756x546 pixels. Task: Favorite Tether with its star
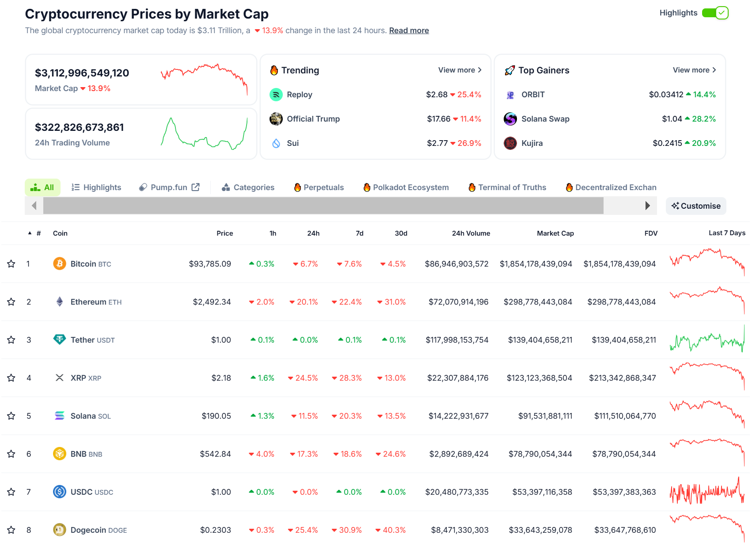tap(11, 340)
